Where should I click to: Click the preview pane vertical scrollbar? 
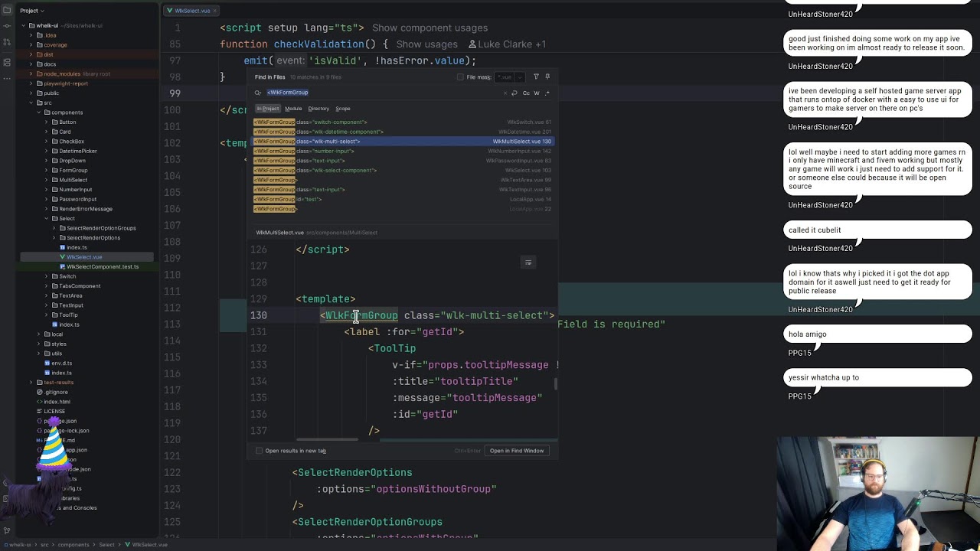click(556, 383)
